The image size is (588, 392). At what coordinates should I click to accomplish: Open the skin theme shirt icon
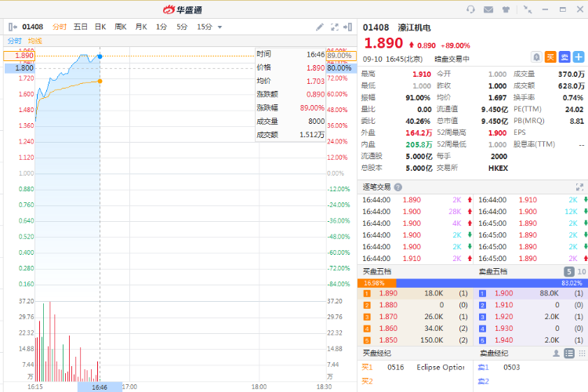pyautogui.click(x=505, y=9)
